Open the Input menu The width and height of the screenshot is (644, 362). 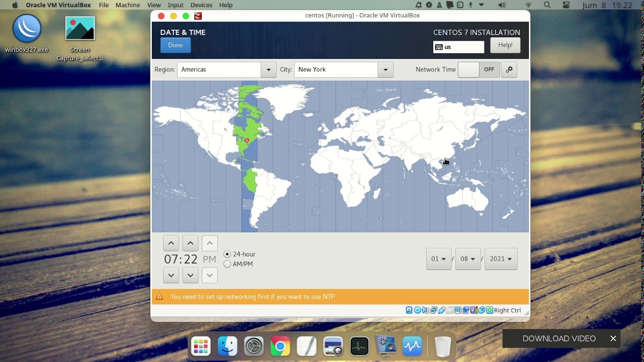pyautogui.click(x=176, y=5)
